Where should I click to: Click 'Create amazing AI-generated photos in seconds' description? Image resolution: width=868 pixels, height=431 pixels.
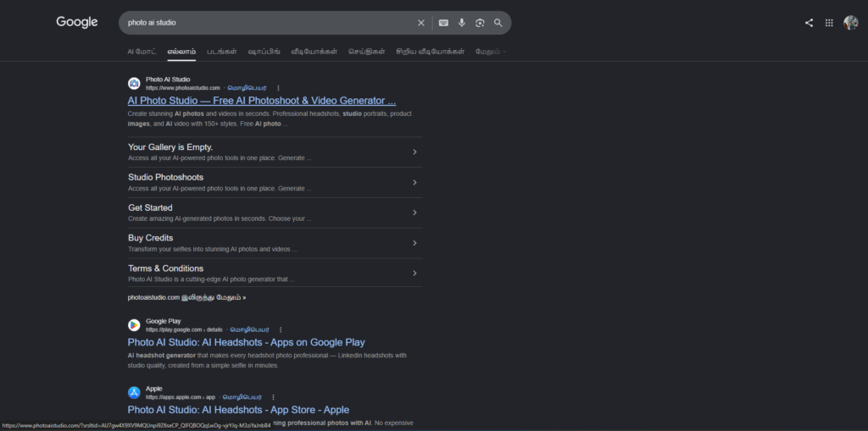click(220, 219)
